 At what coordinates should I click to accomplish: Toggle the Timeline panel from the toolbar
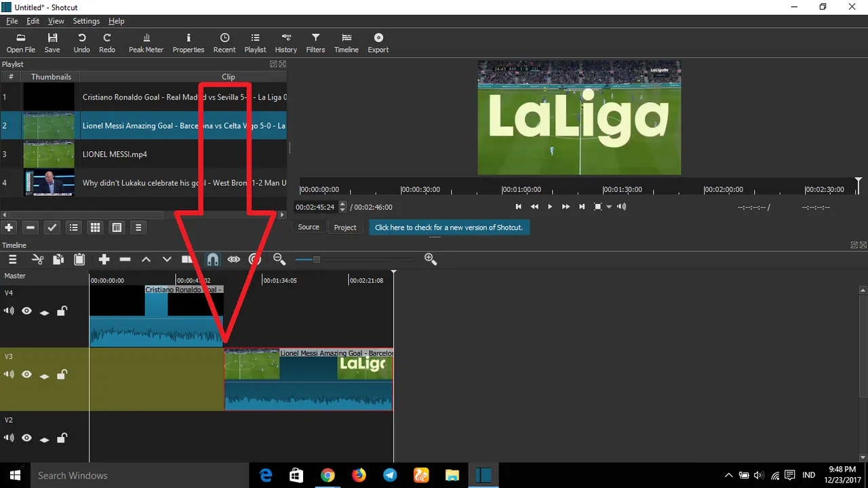347,43
